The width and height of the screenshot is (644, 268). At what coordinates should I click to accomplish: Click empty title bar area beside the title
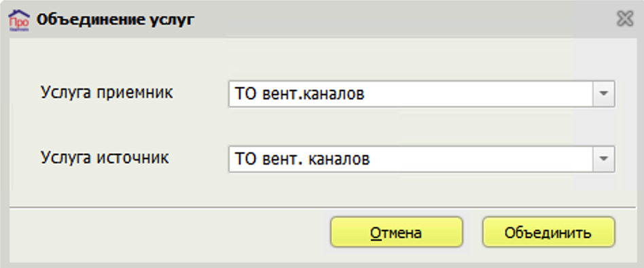pos(402,19)
